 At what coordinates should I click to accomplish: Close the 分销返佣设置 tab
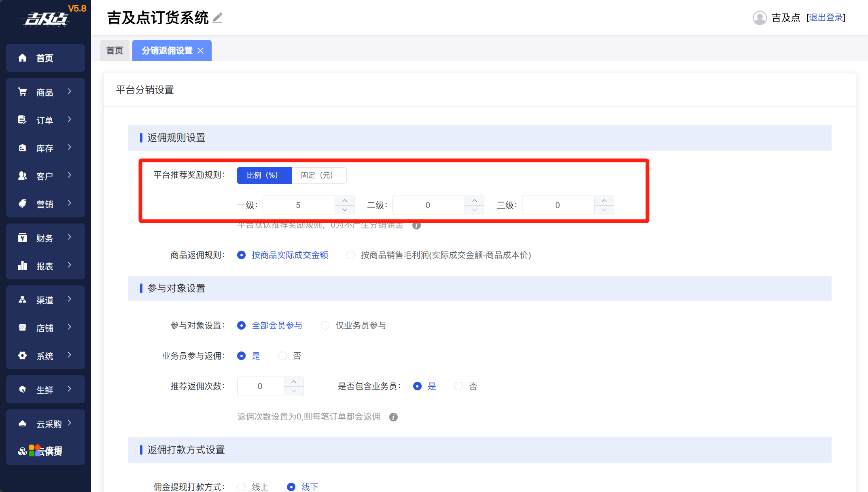(201, 51)
